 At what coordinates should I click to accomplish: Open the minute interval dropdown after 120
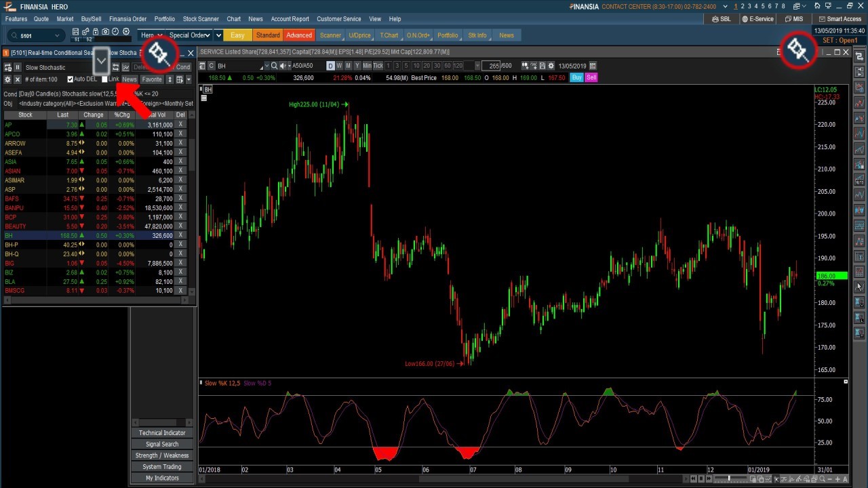click(x=477, y=66)
